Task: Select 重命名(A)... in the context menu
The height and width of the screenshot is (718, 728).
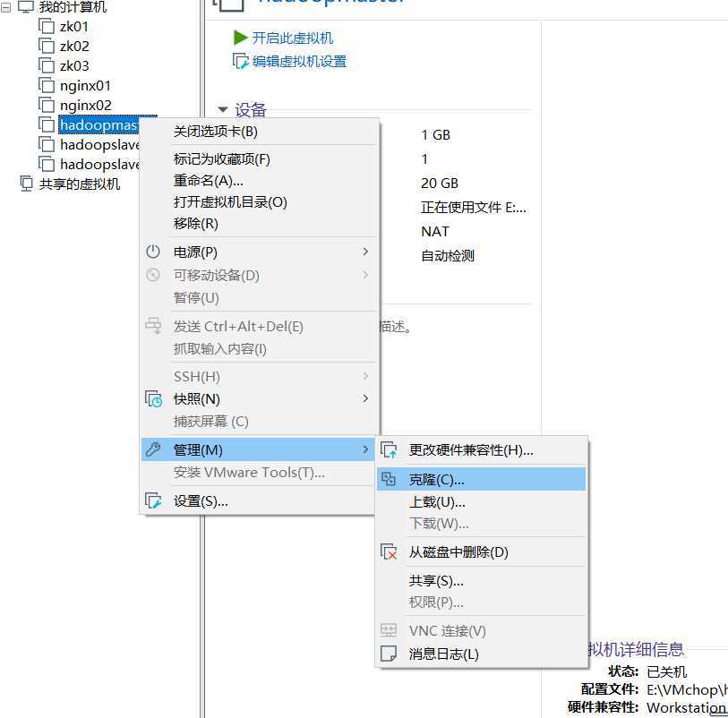Action: tap(258, 181)
